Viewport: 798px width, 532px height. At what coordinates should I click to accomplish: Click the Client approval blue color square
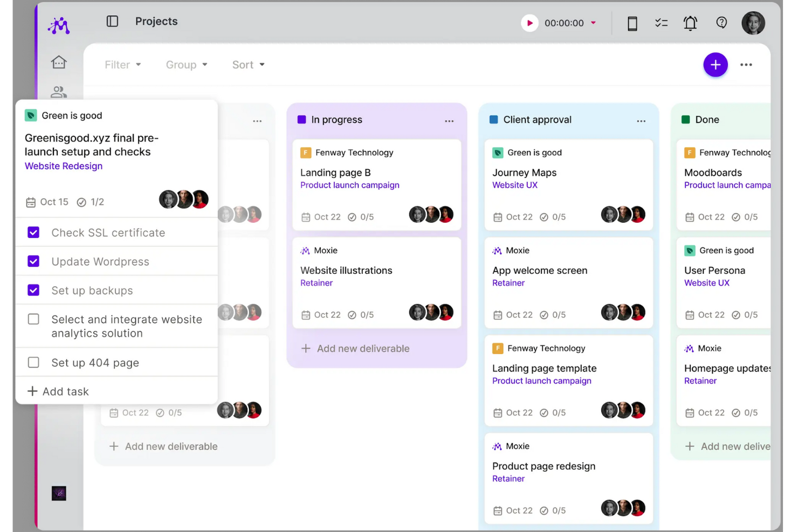(493, 120)
